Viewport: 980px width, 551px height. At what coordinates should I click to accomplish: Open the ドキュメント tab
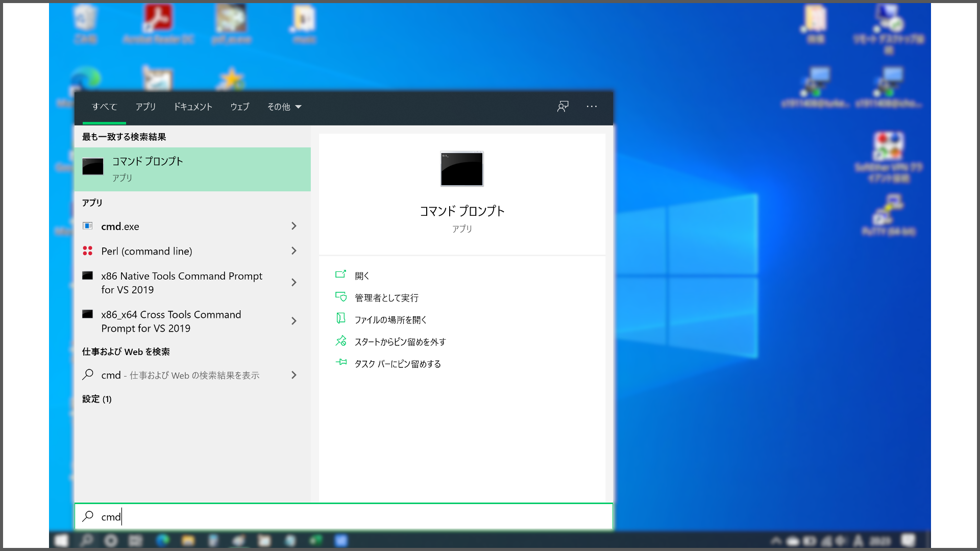pos(193,107)
